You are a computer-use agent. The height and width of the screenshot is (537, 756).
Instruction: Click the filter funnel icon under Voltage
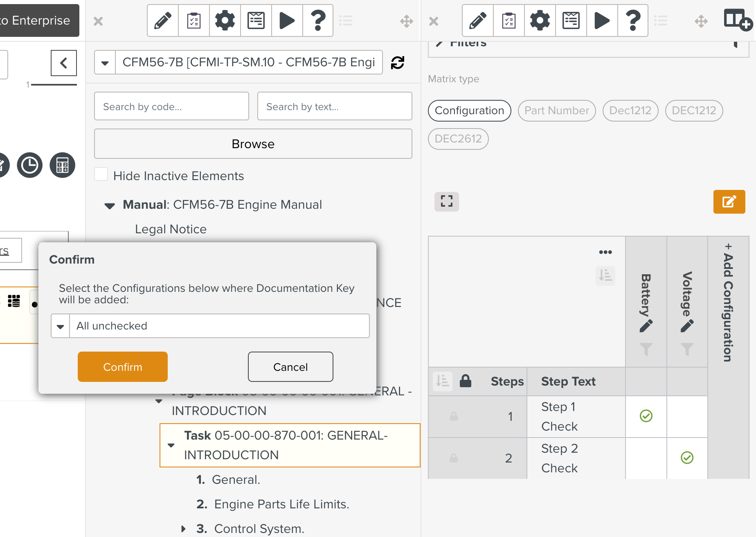coord(687,349)
